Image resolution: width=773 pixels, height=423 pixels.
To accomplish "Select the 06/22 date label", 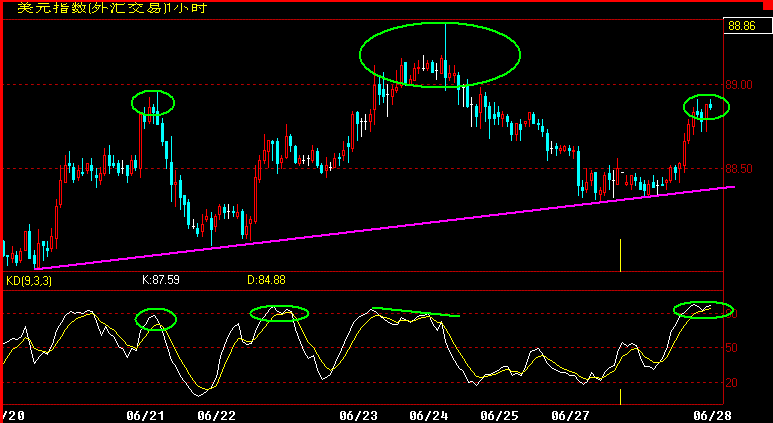I will (215, 416).
